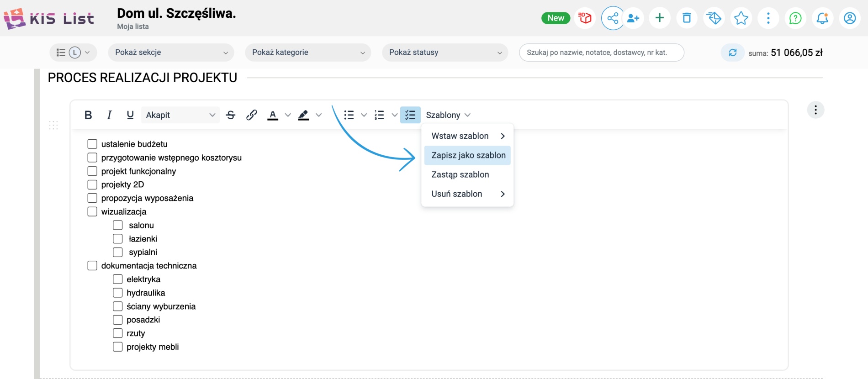Click the refresh sum icon
This screenshot has width=868, height=379.
pos(732,53)
